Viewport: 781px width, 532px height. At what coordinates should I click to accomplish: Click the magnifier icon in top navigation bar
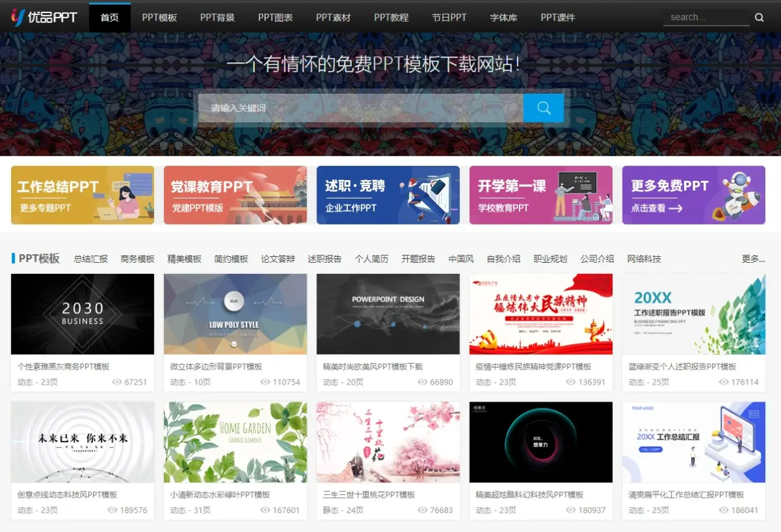point(759,18)
